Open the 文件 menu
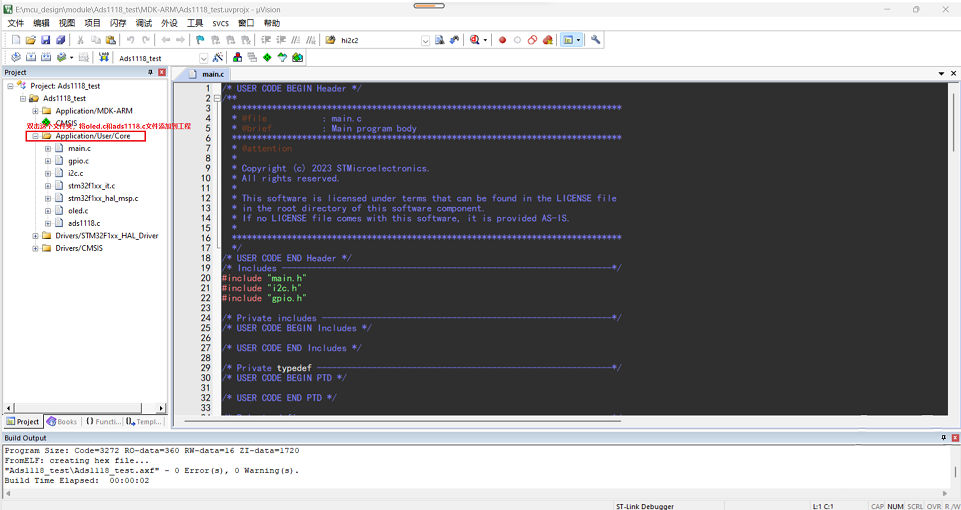 (15, 23)
